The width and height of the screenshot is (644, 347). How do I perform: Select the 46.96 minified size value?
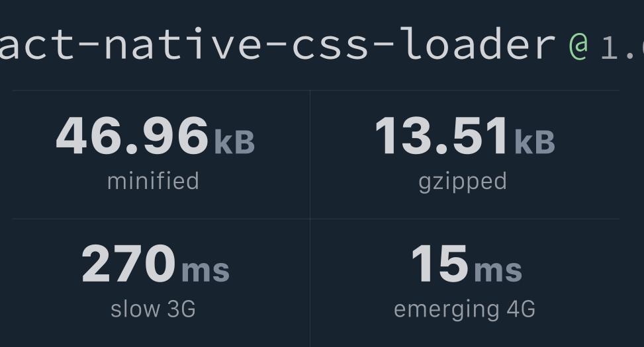tap(132, 135)
